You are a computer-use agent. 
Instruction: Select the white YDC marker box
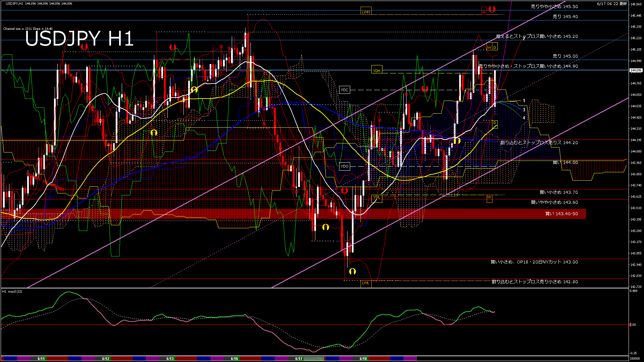click(x=344, y=90)
